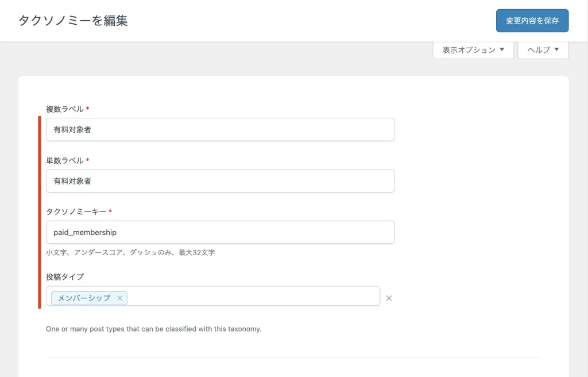Click the triangle arrow beside ヘルプ
Viewport: 588px width, 377px height.
556,49
